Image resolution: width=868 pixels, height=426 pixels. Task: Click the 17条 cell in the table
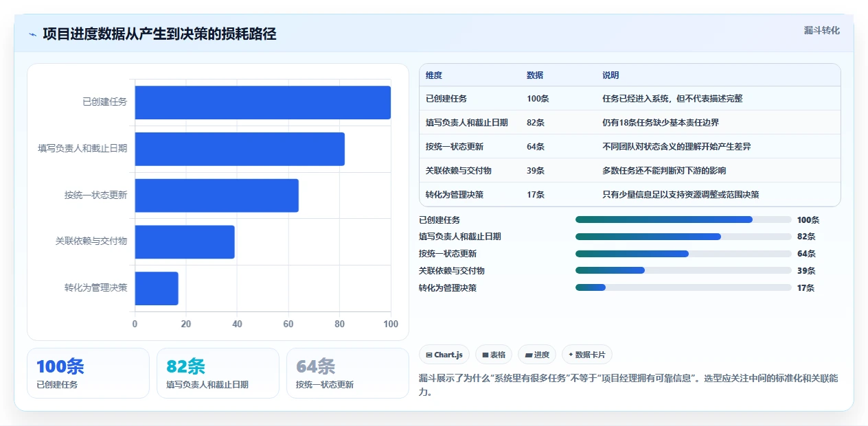tap(536, 195)
